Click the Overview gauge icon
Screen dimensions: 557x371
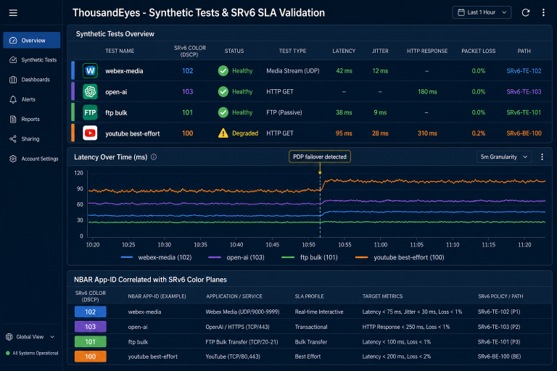click(x=13, y=41)
